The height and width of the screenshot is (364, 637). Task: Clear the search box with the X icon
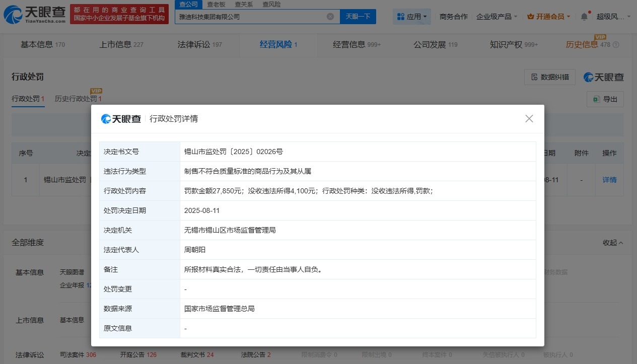[x=330, y=17]
